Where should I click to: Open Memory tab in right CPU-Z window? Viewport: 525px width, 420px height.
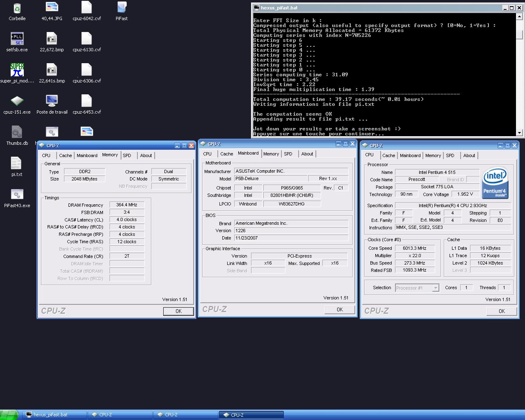coord(433,155)
